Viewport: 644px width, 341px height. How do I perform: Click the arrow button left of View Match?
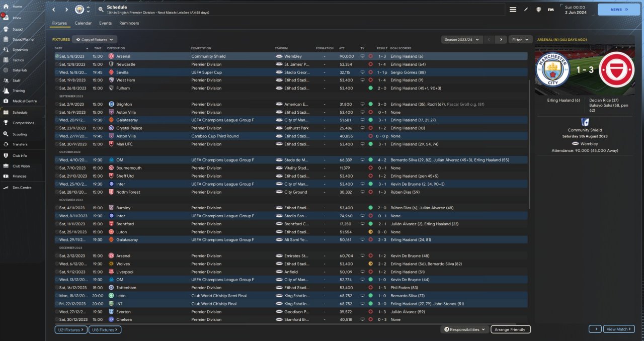pyautogui.click(x=595, y=329)
